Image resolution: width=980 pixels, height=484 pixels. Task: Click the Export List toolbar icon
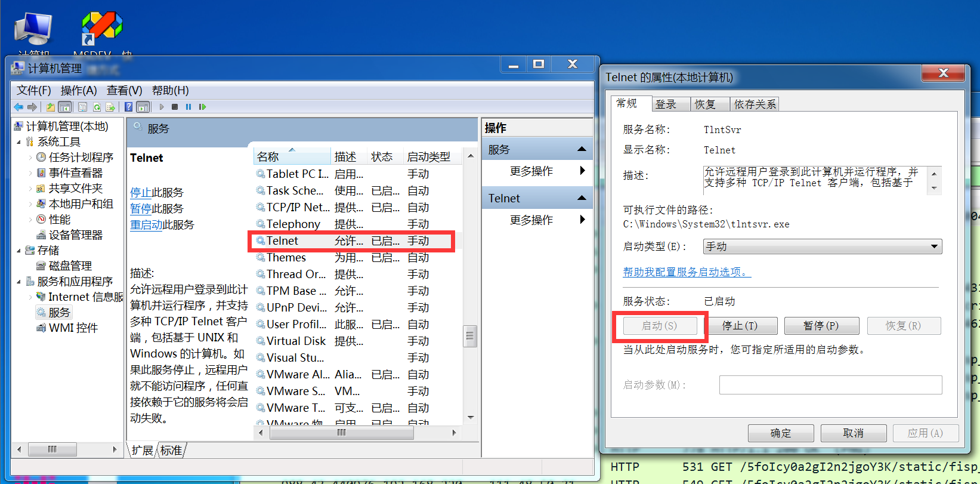(110, 107)
